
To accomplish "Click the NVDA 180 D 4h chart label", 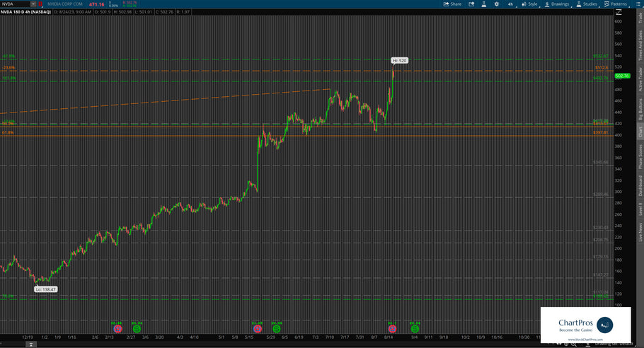I will click(26, 12).
